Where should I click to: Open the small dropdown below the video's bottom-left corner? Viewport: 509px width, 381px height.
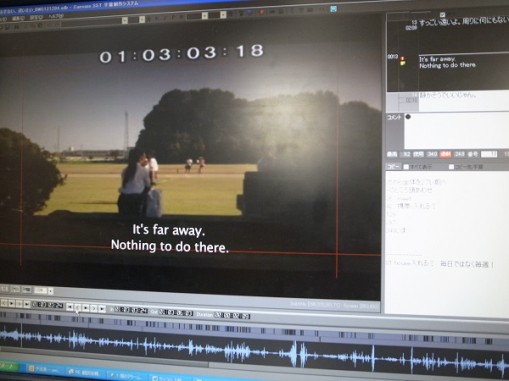click(50, 291)
